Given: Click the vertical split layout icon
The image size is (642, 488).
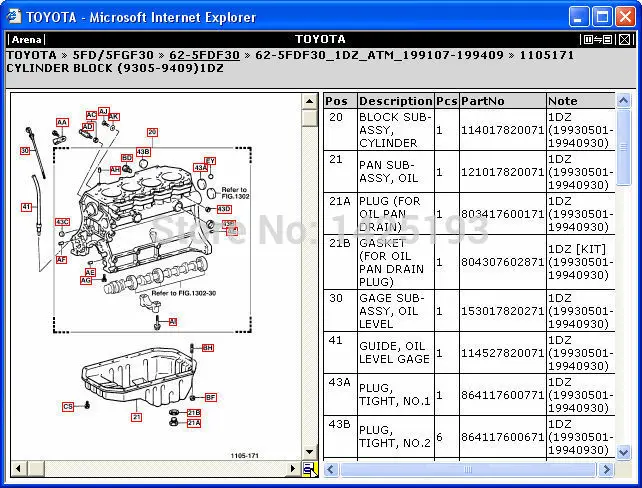Looking at the screenshot, I should click(590, 40).
